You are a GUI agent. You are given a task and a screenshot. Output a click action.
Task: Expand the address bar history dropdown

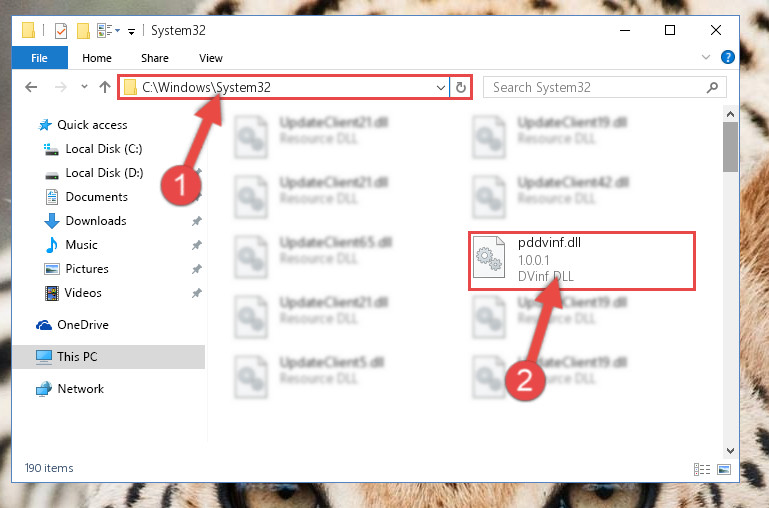440,87
